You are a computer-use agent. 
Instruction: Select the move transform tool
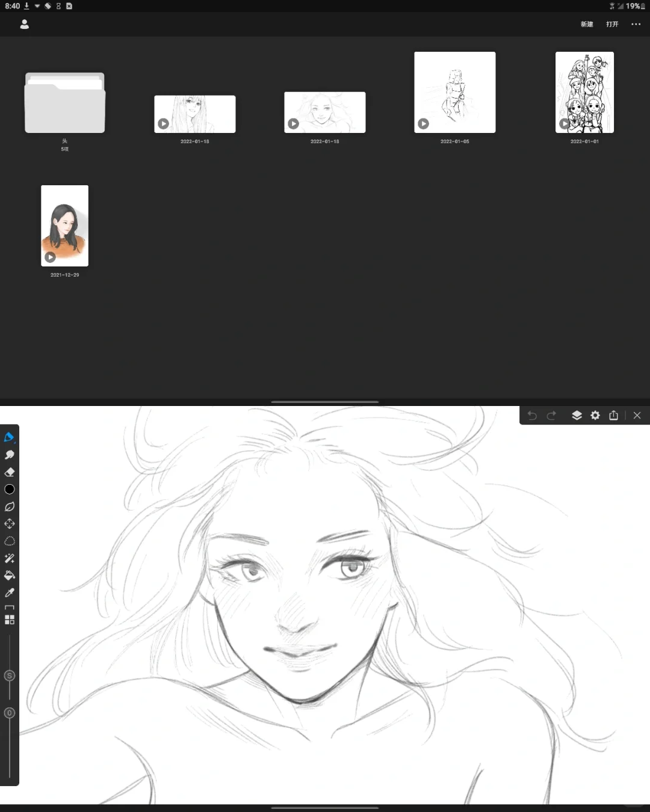pyautogui.click(x=9, y=524)
